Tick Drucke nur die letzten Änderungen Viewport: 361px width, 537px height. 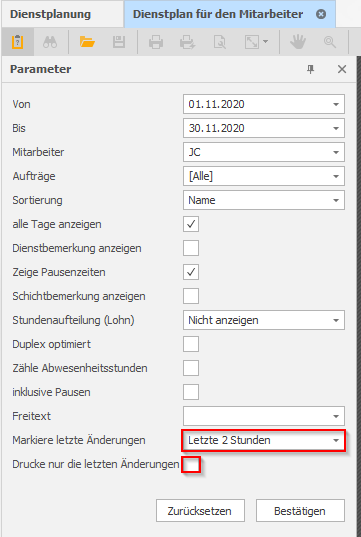tap(191, 465)
